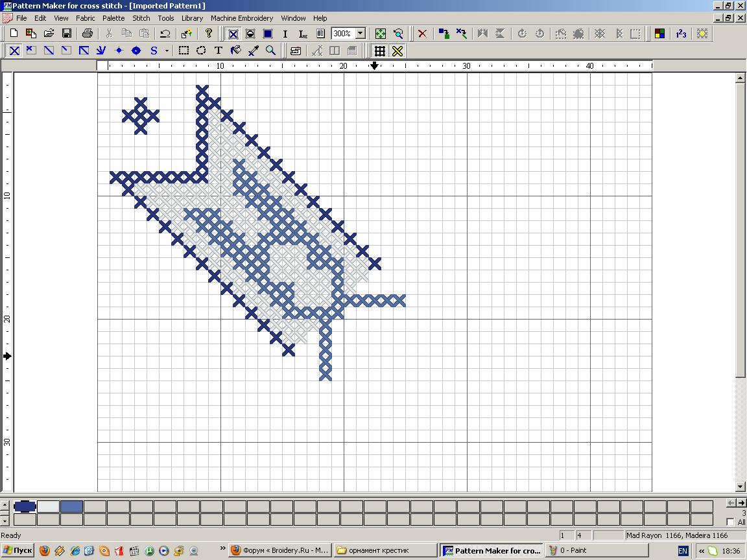Select the color picker eyedropper
747x560 pixels.
(x=254, y=51)
